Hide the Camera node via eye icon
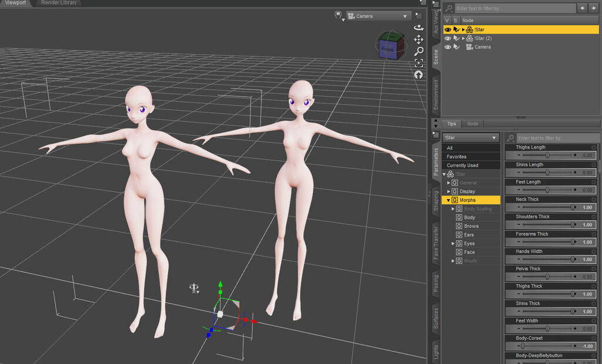This screenshot has width=602, height=364. click(447, 47)
